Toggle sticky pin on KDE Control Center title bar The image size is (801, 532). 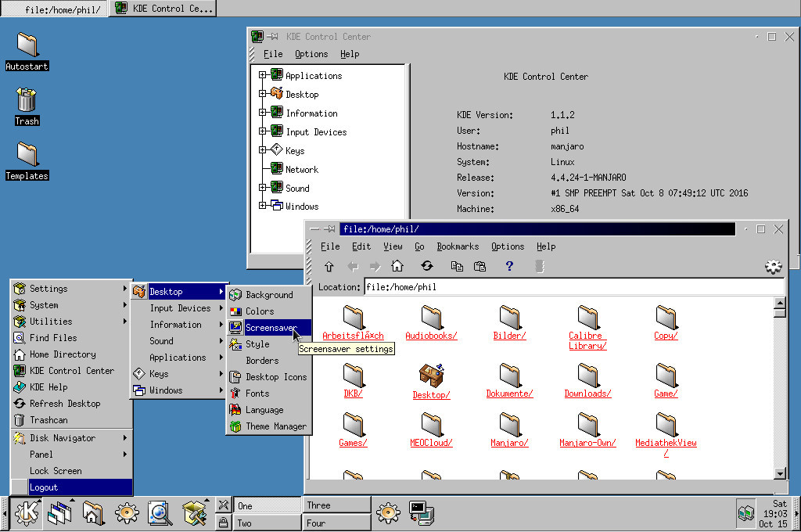(x=272, y=37)
